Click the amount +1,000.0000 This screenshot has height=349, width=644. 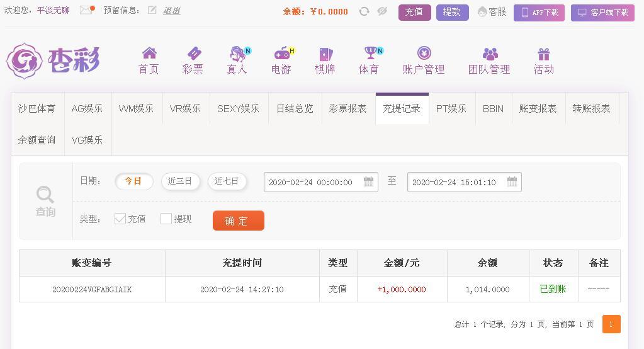[402, 289]
